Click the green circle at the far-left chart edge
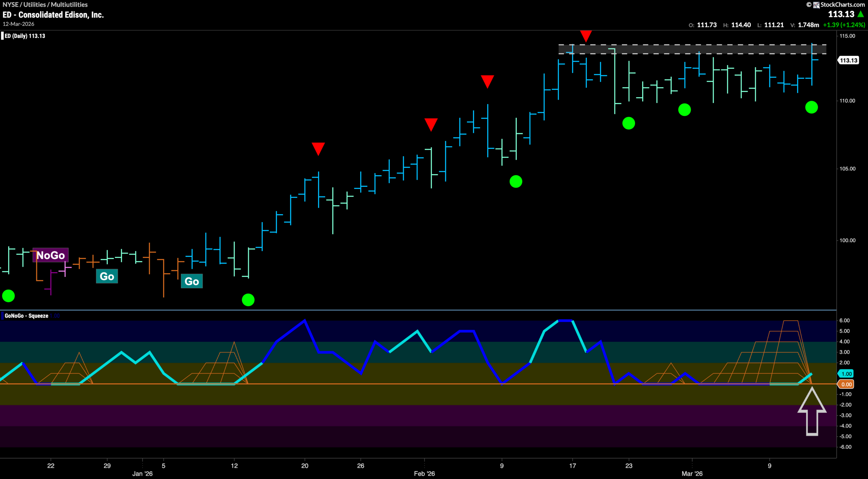This screenshot has height=479, width=868. 8,296
